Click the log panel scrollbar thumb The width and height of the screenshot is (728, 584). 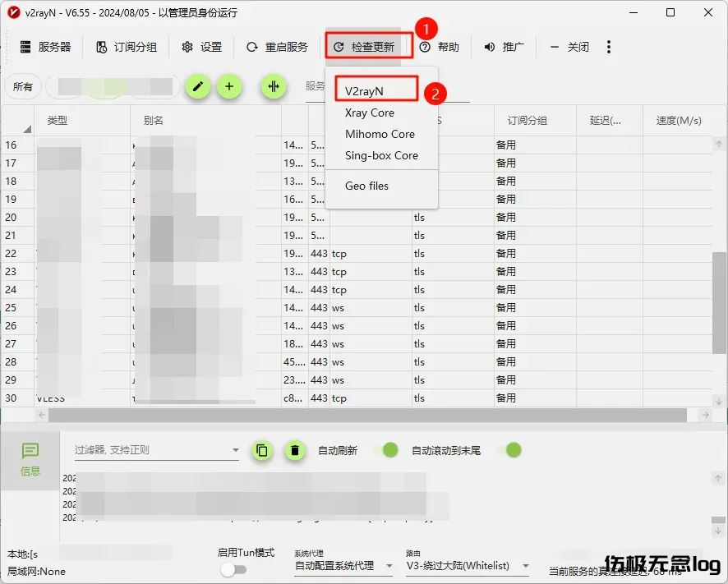click(x=718, y=520)
